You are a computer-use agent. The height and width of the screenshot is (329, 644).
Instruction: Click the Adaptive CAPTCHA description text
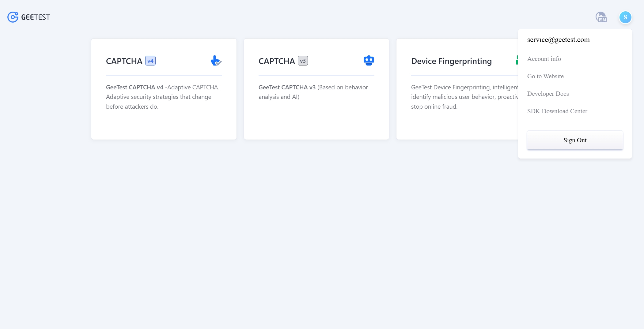162,97
